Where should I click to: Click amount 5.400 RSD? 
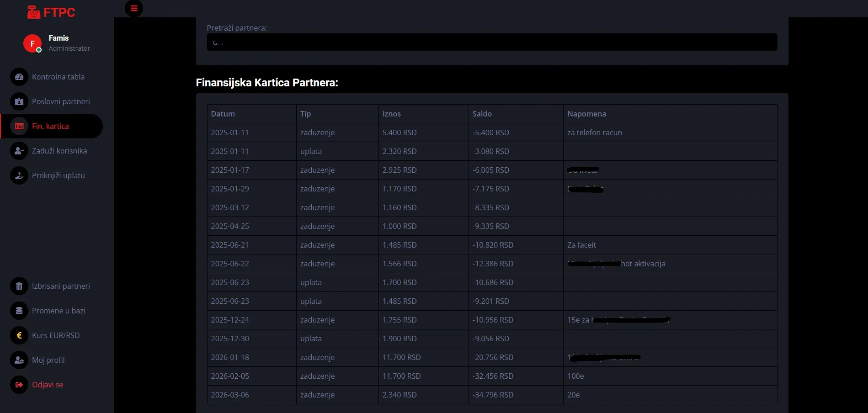(x=399, y=132)
